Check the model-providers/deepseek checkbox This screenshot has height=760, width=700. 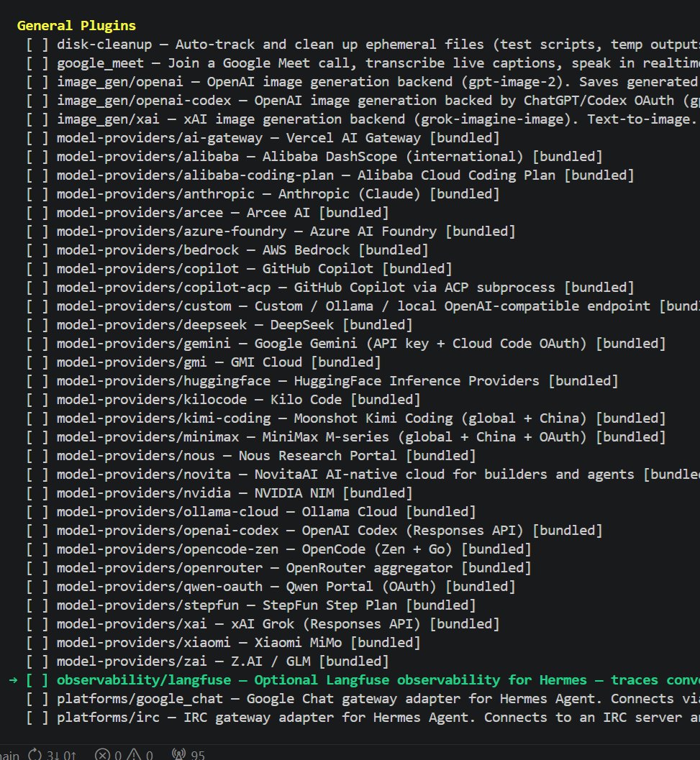[x=37, y=325]
